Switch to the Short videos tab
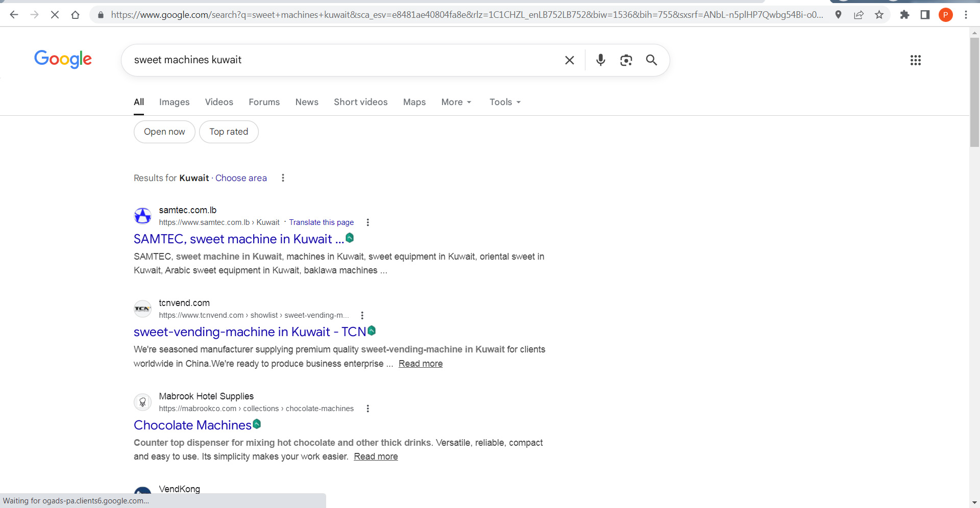Viewport: 980px width, 508px height. pos(361,102)
